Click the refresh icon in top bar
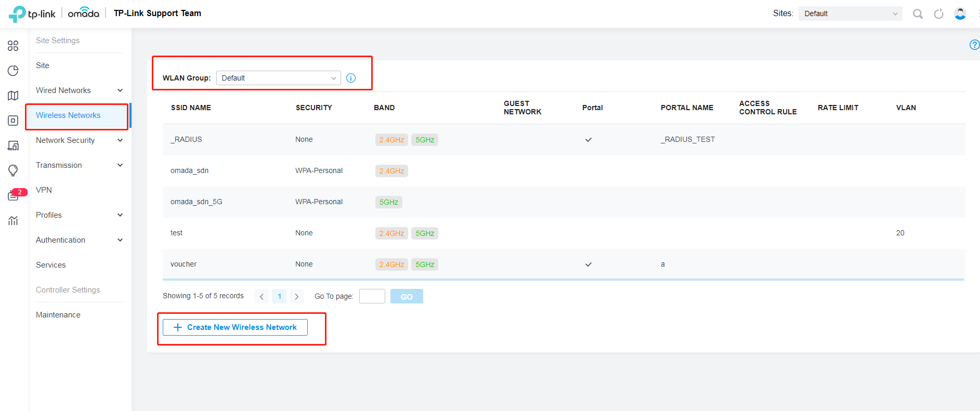Image resolution: width=980 pixels, height=411 pixels. point(938,14)
